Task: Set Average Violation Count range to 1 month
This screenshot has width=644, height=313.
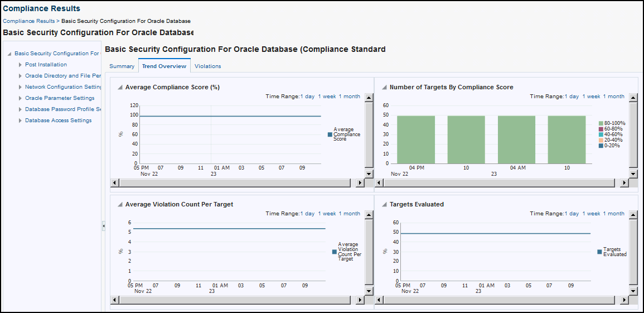Action: point(350,214)
